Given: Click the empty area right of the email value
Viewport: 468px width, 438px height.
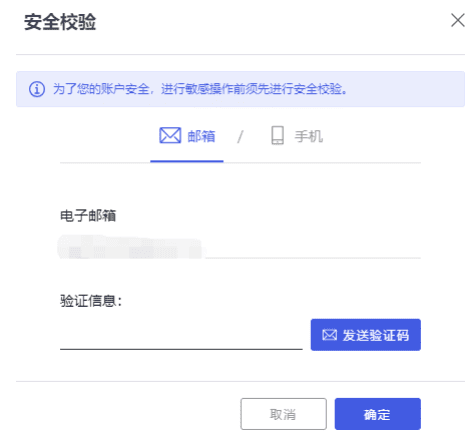Looking at the screenshot, I should tap(313, 248).
